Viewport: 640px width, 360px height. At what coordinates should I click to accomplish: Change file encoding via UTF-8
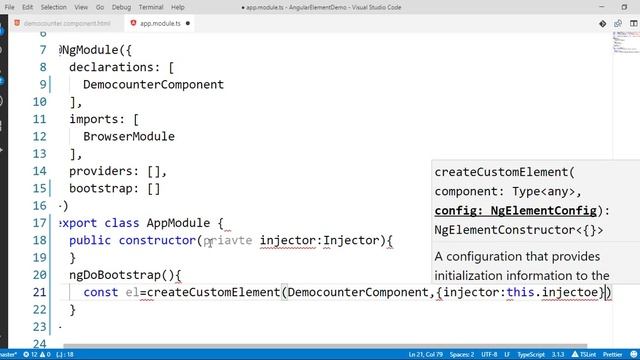tap(489, 354)
